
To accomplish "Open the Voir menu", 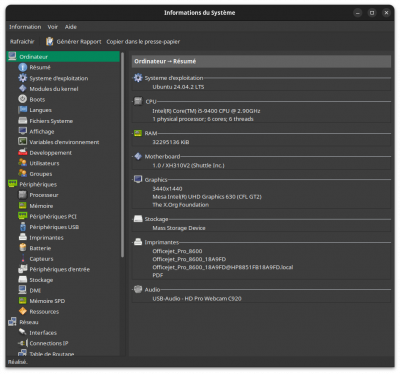I will 53,27.
